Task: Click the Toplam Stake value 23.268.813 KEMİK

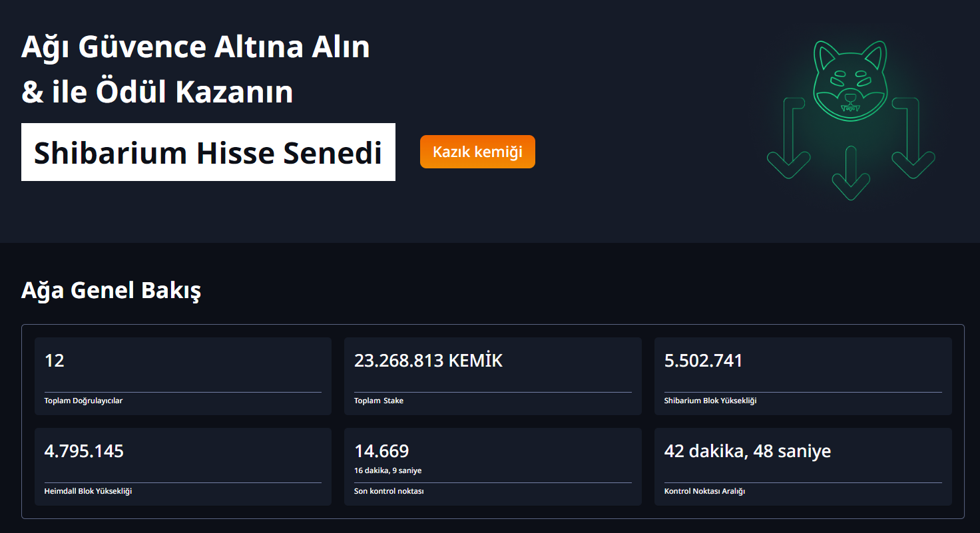Action: point(429,360)
